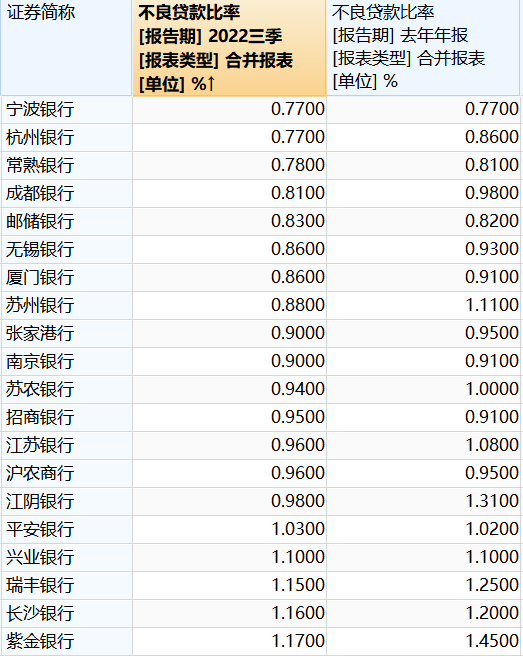Screen dimensions: 523x656
Task: Click 长沙银行's last-year value 1.2000
Action: click(492, 614)
